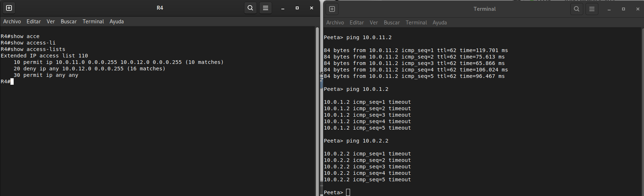
Task: Open new tab in right Terminal window
Action: click(x=332, y=9)
